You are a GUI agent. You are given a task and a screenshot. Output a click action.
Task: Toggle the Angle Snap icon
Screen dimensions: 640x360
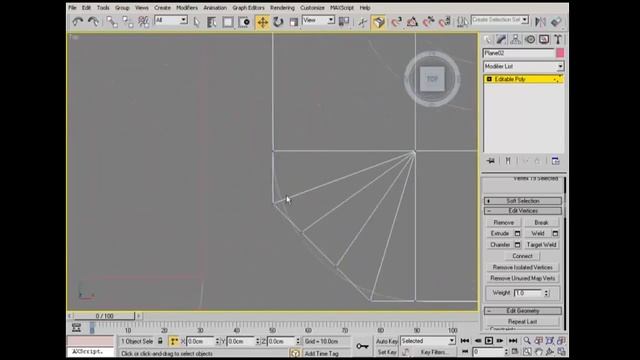(412, 22)
